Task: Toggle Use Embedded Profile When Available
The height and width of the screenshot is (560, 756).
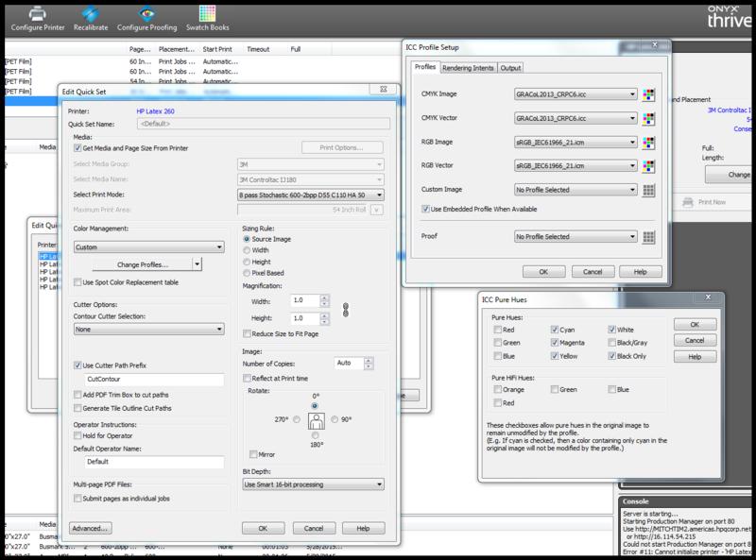Action: click(x=425, y=209)
